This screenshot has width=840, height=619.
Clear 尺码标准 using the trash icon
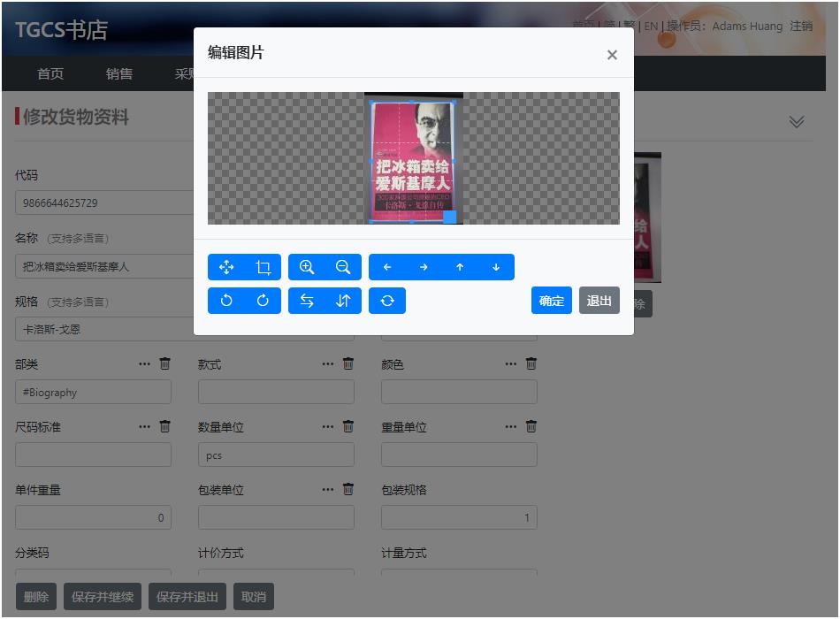[165, 426]
